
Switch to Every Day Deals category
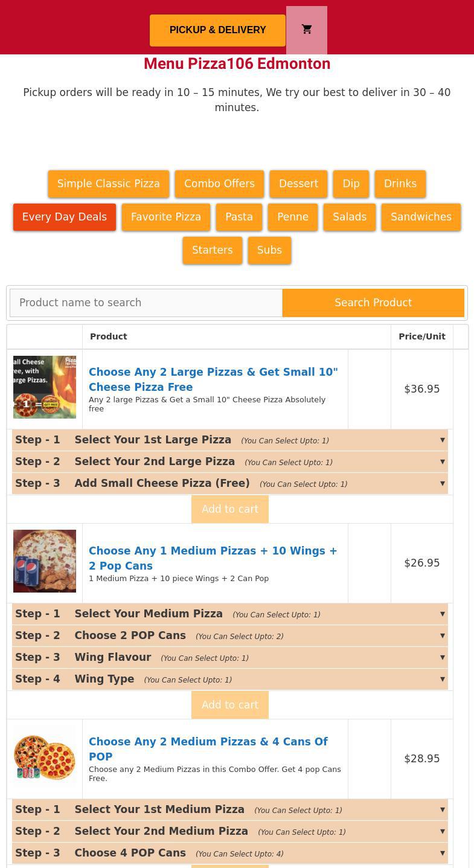pos(65,217)
